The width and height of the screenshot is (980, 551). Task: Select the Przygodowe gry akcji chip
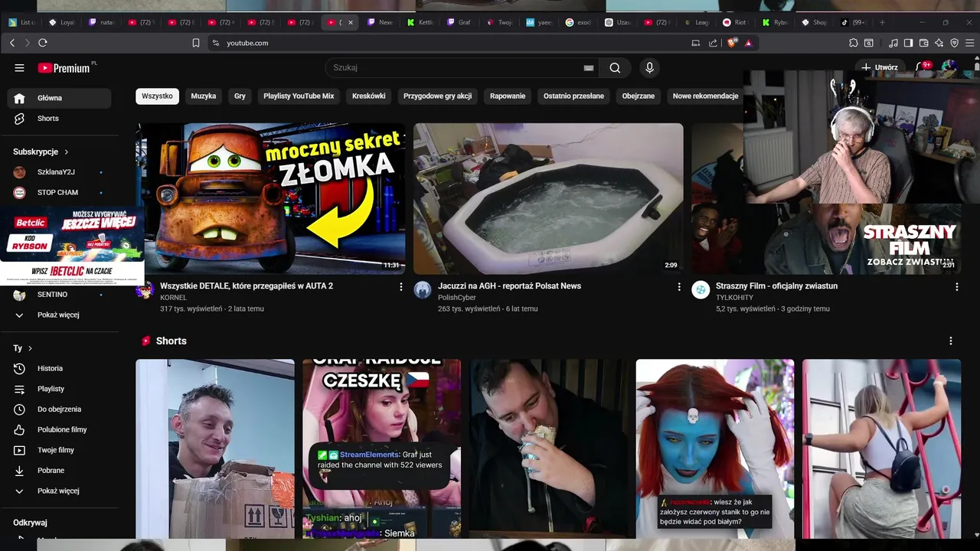437,96
